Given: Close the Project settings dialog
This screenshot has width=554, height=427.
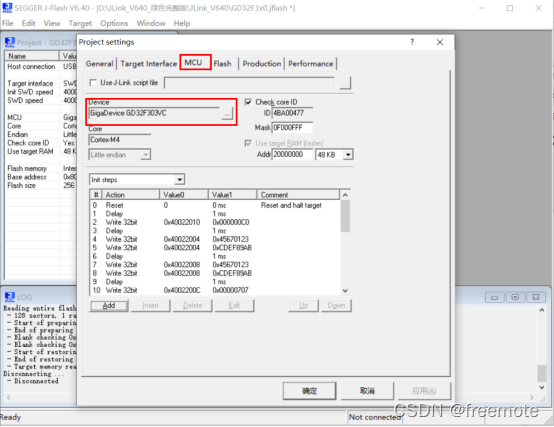Looking at the screenshot, I should [x=440, y=42].
